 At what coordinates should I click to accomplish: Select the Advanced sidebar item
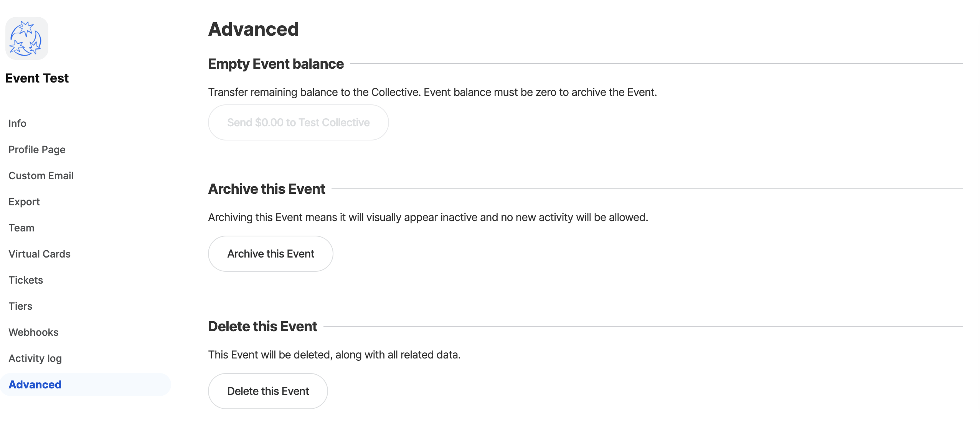35,385
